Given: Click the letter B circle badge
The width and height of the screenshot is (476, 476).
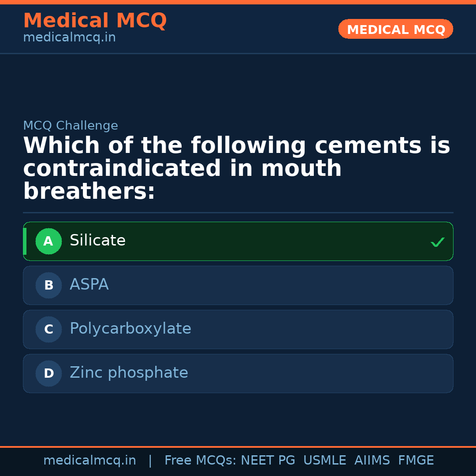Looking at the screenshot, I should point(48,285).
